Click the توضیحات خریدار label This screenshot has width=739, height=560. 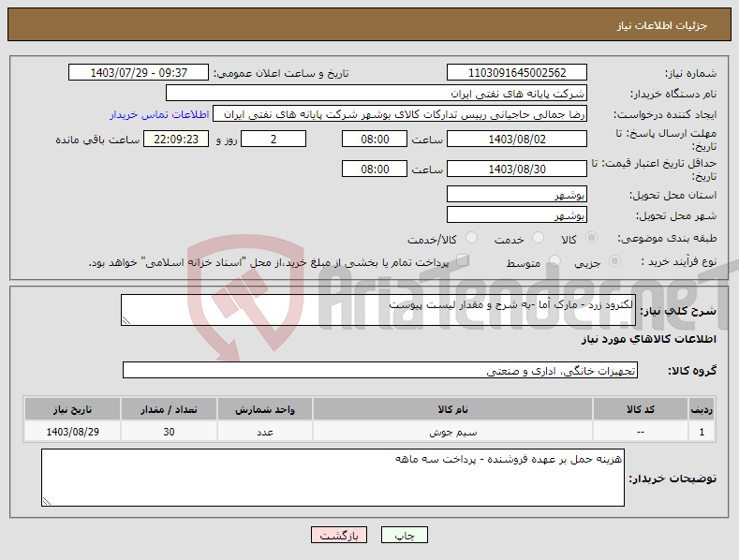tap(672, 479)
